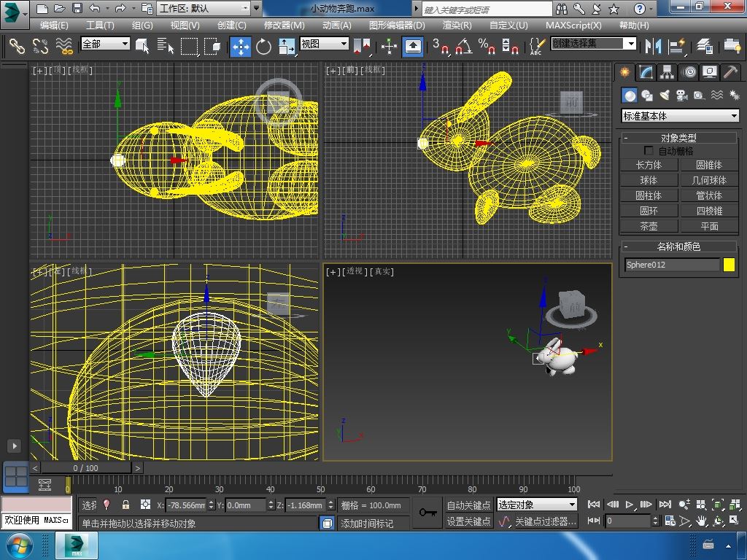The image size is (747, 560).
Task: Toggle the Selection Lock padlock
Action: [x=125, y=505]
